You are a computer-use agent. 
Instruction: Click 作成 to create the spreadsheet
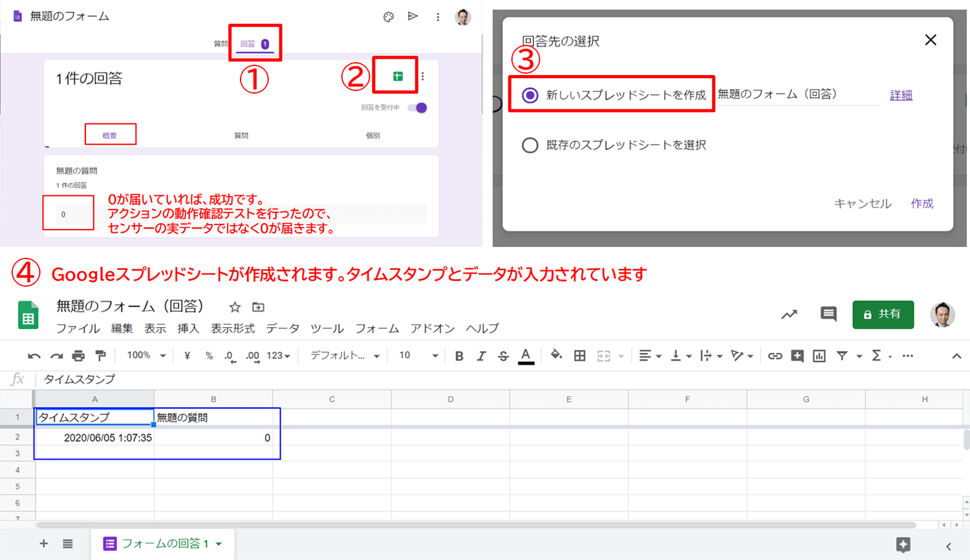click(x=922, y=204)
